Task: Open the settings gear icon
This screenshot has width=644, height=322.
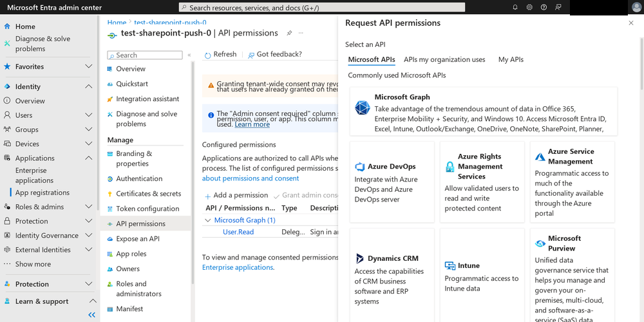Action: 529,7
